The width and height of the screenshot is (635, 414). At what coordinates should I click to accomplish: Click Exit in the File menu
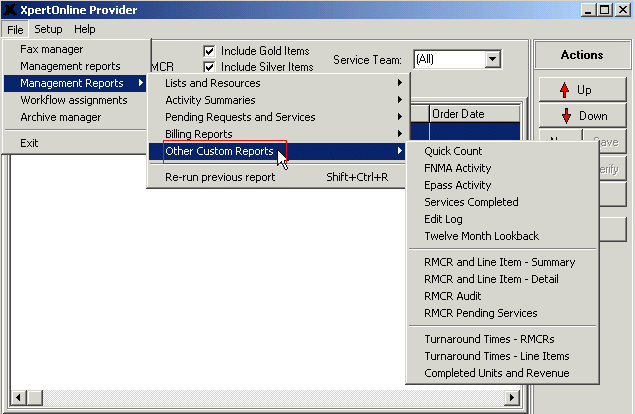pyautogui.click(x=75, y=143)
